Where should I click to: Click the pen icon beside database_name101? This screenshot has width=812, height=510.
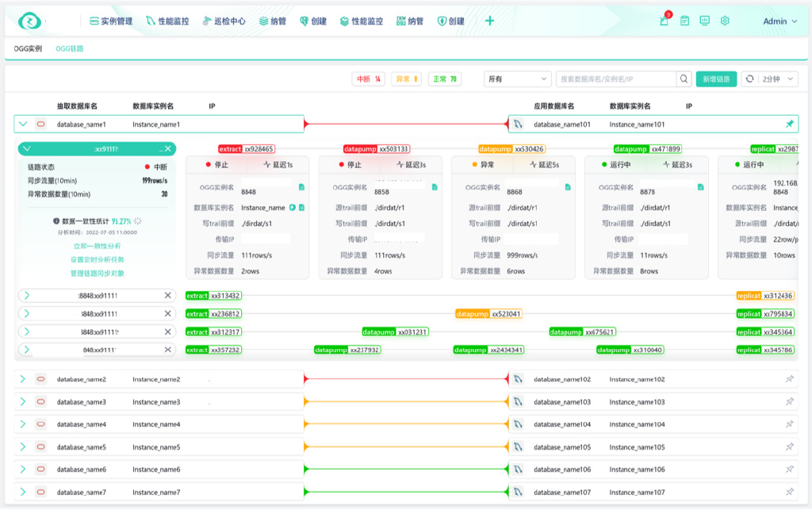pos(519,123)
